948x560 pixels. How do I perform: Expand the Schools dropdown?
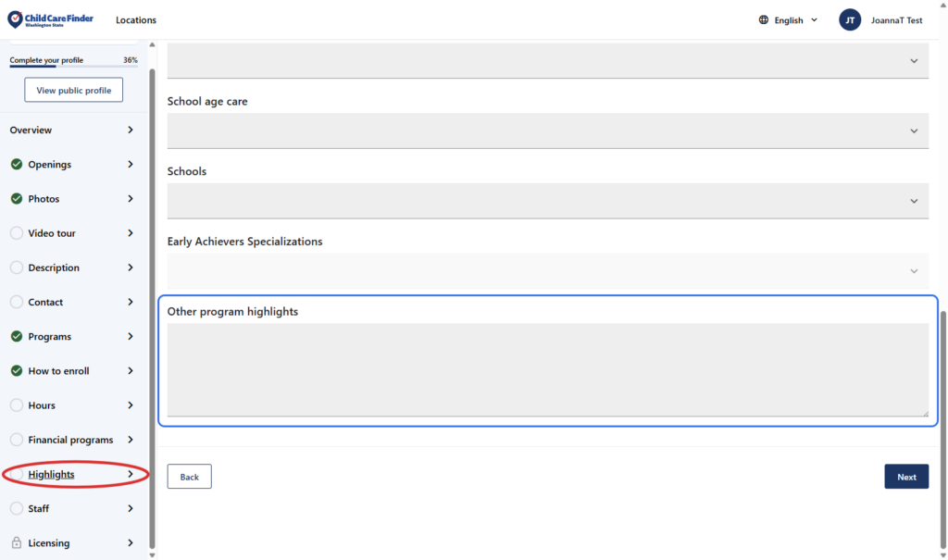[x=547, y=201]
